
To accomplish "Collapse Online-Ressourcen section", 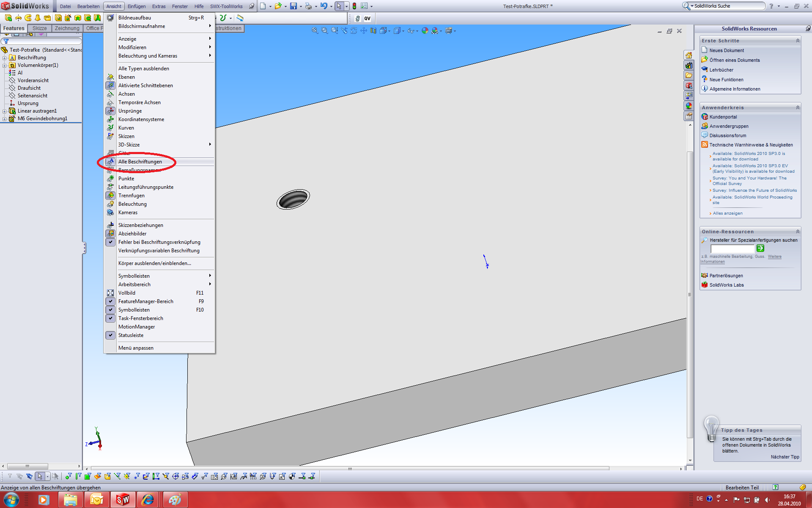I will click(x=798, y=232).
